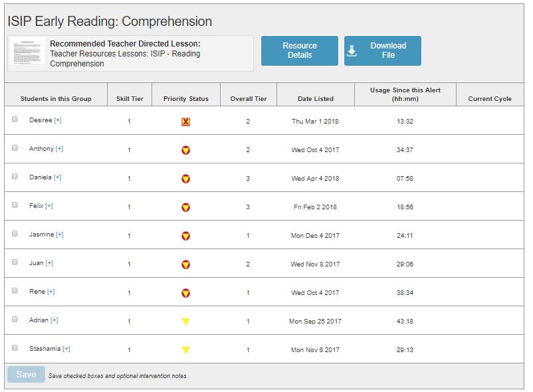Open the Resource Details button

(x=299, y=50)
